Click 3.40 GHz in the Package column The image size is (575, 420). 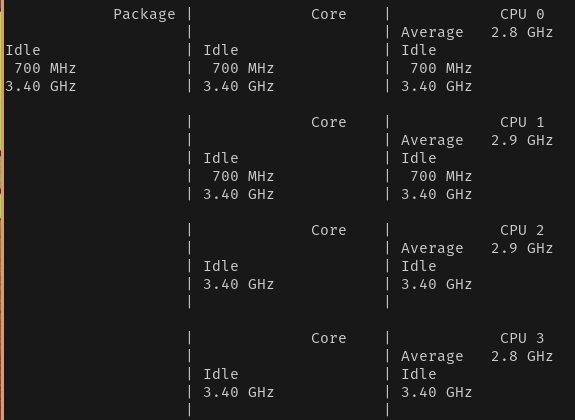point(41,87)
